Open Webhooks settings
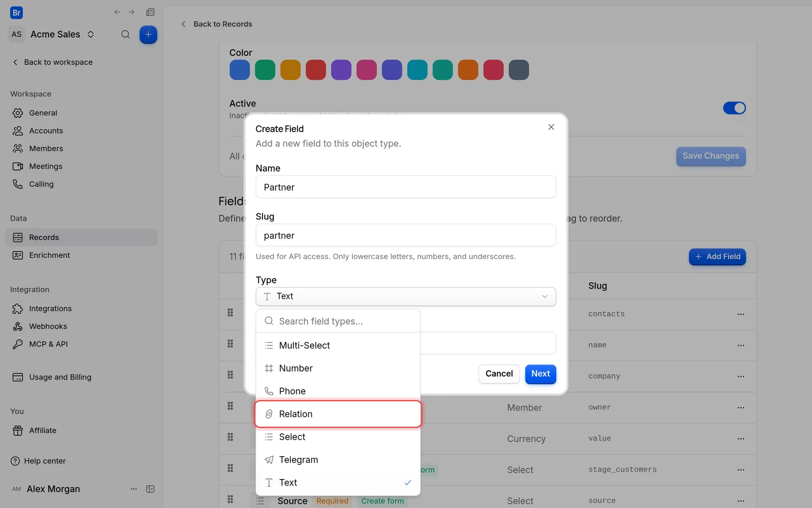The width and height of the screenshot is (812, 508). click(x=81, y=326)
